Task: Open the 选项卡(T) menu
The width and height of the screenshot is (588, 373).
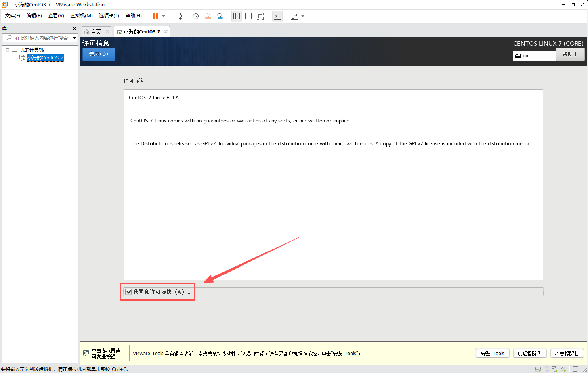Action: click(109, 16)
